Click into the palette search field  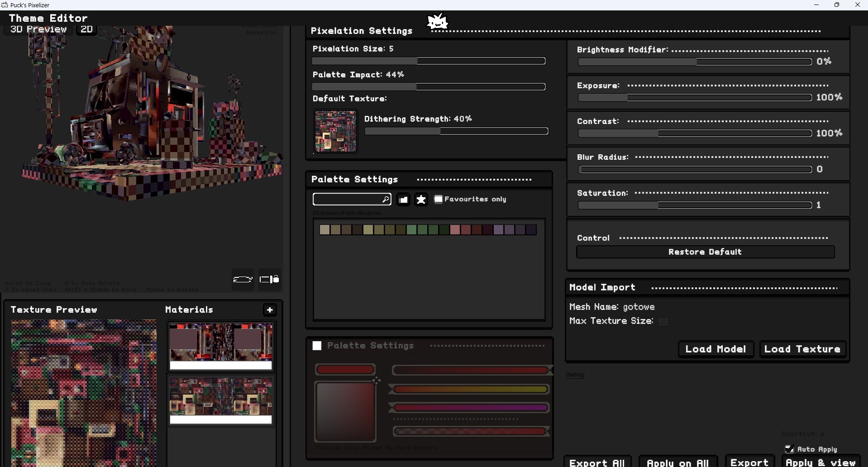pos(352,199)
